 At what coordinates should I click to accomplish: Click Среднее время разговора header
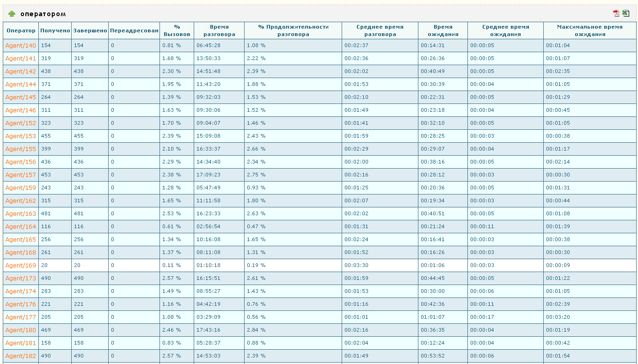tap(380, 30)
